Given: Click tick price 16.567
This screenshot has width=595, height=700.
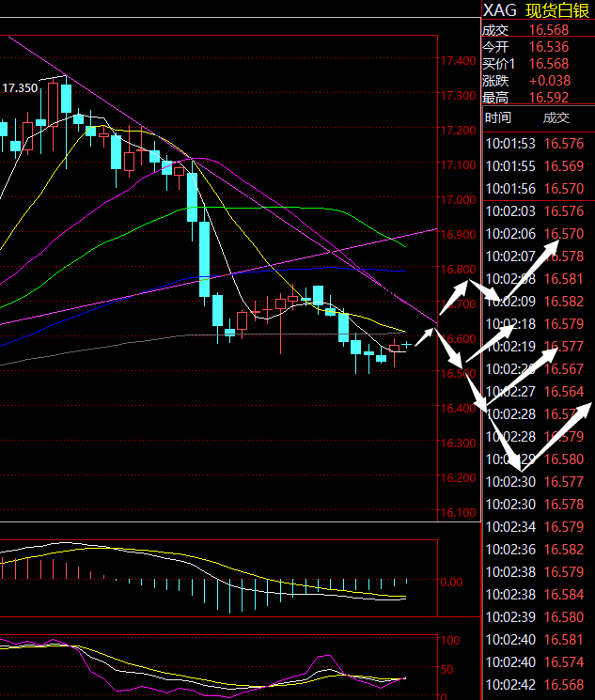Looking at the screenshot, I should (x=564, y=369).
